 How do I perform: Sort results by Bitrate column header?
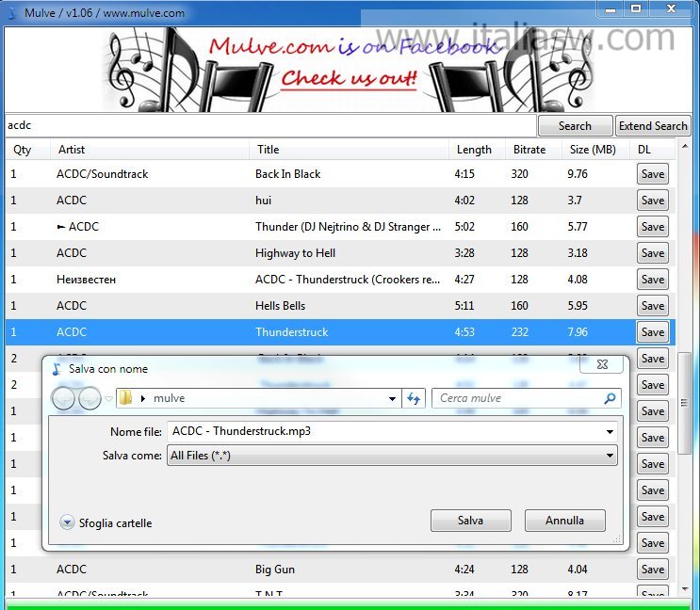click(533, 150)
